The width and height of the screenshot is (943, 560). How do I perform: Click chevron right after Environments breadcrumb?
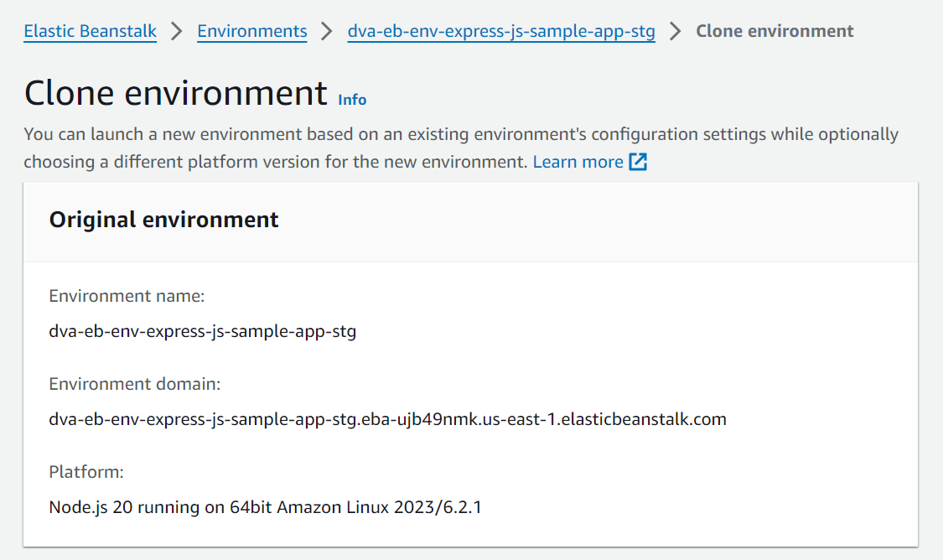[x=327, y=32]
